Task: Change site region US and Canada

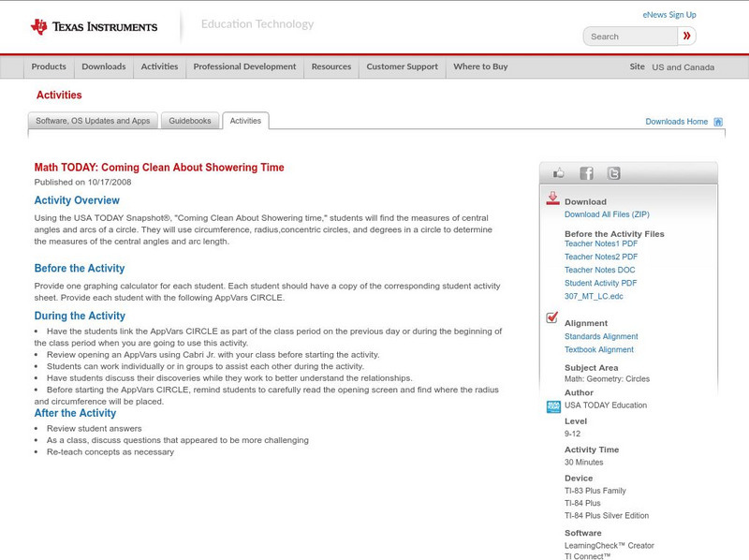Action: (x=683, y=67)
